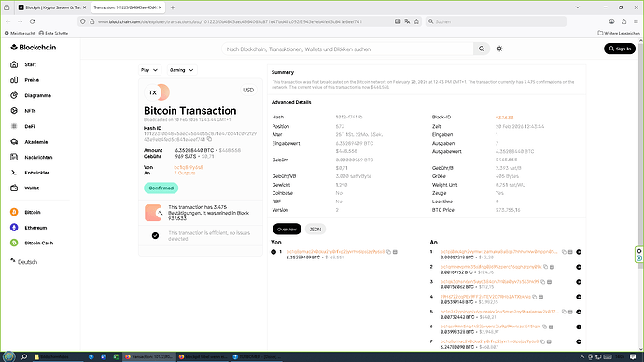Open the output 4 address starting with 1PHd
The height and width of the screenshot is (362, 644).
[485, 297]
